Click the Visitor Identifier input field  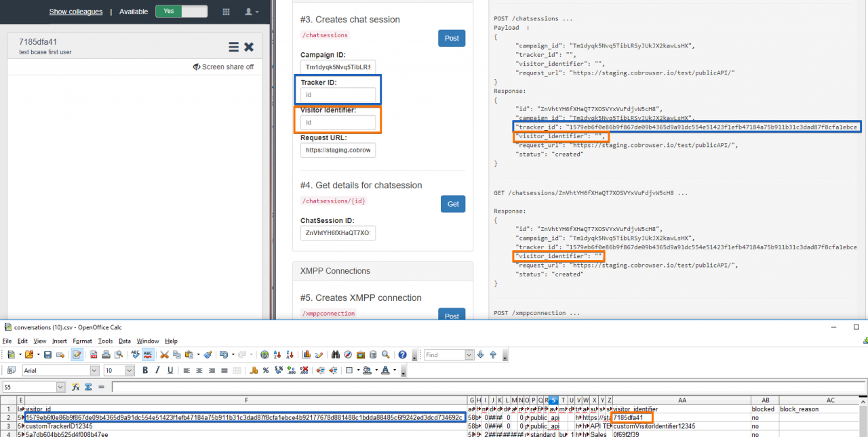(338, 123)
